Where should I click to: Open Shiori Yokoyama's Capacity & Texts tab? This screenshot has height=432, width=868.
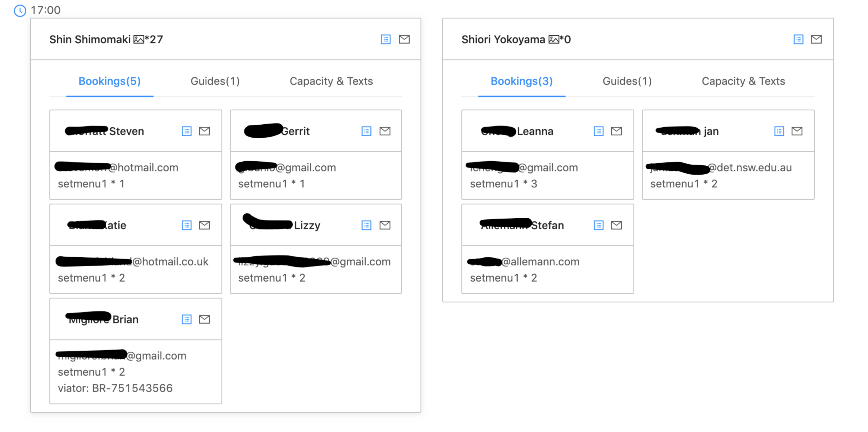coord(743,81)
